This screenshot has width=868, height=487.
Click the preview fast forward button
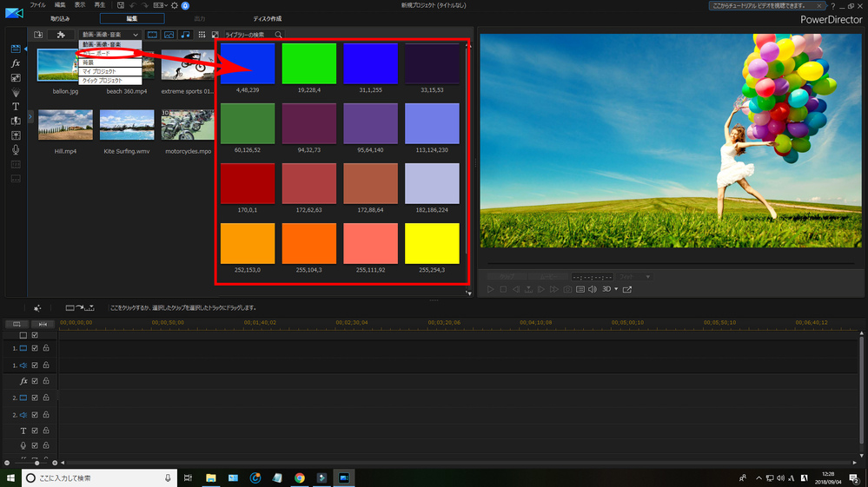click(554, 289)
